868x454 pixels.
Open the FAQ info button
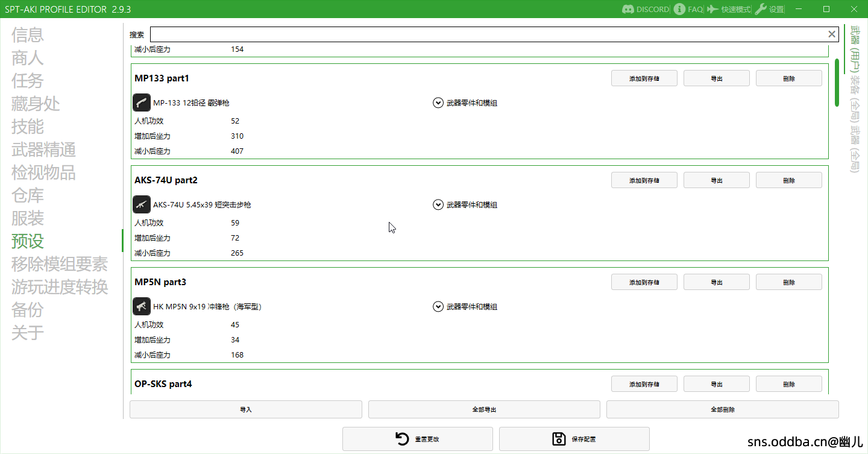[688, 9]
